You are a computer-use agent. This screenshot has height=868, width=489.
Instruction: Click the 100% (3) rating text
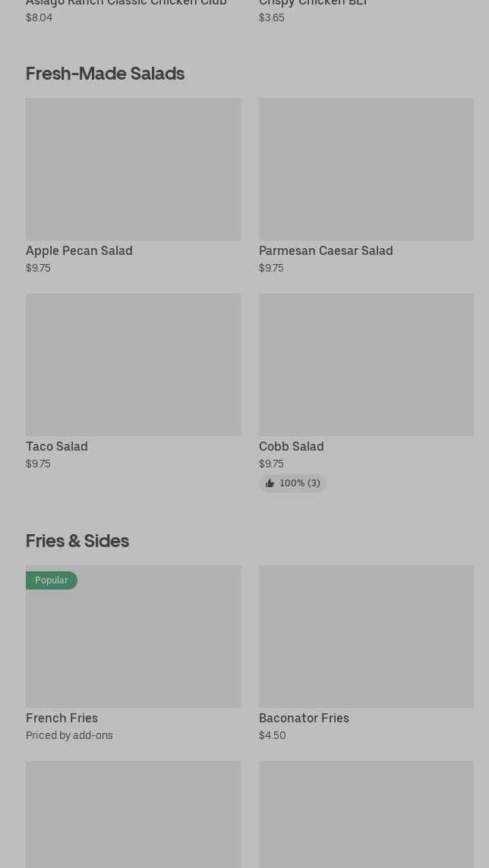click(x=300, y=483)
